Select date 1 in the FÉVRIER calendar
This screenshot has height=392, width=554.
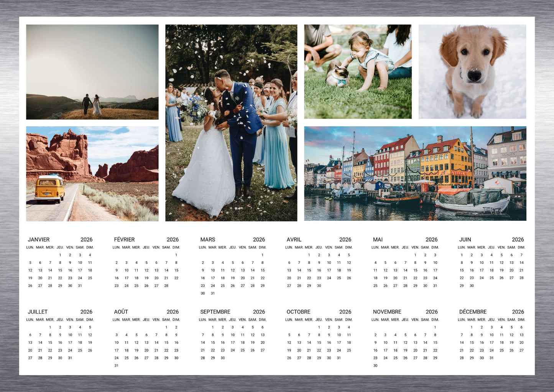(x=176, y=255)
